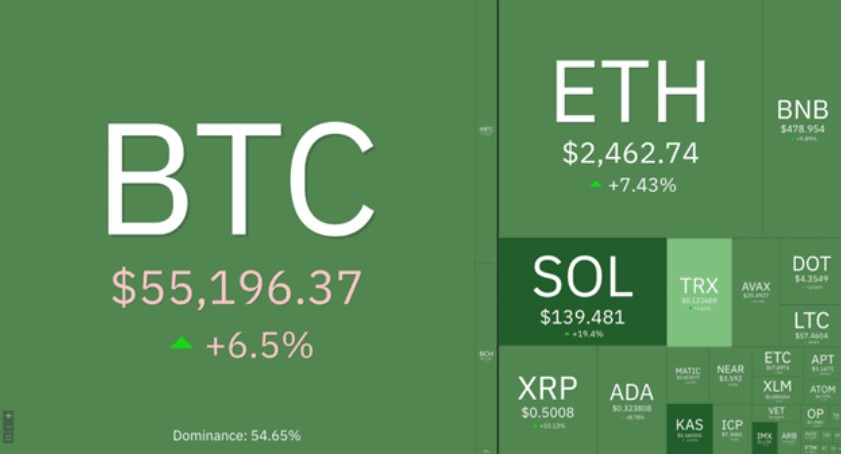Click the zoom out minus icon
844x457 pixels.
(8, 427)
